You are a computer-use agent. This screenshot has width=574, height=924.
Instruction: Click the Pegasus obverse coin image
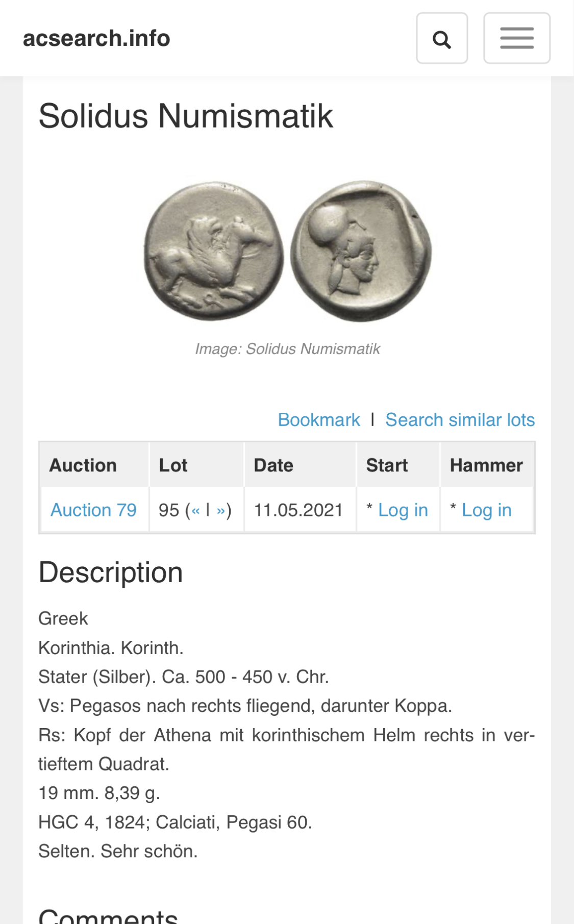click(x=214, y=251)
